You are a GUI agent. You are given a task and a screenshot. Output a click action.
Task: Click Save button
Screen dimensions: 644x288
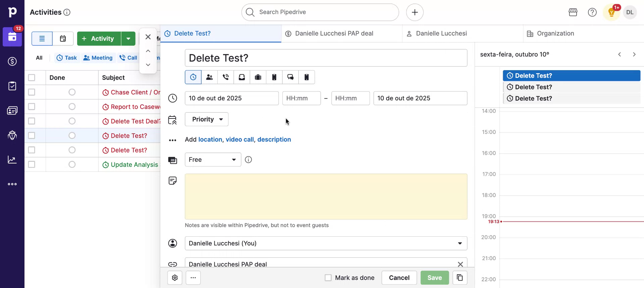pyautogui.click(x=435, y=278)
